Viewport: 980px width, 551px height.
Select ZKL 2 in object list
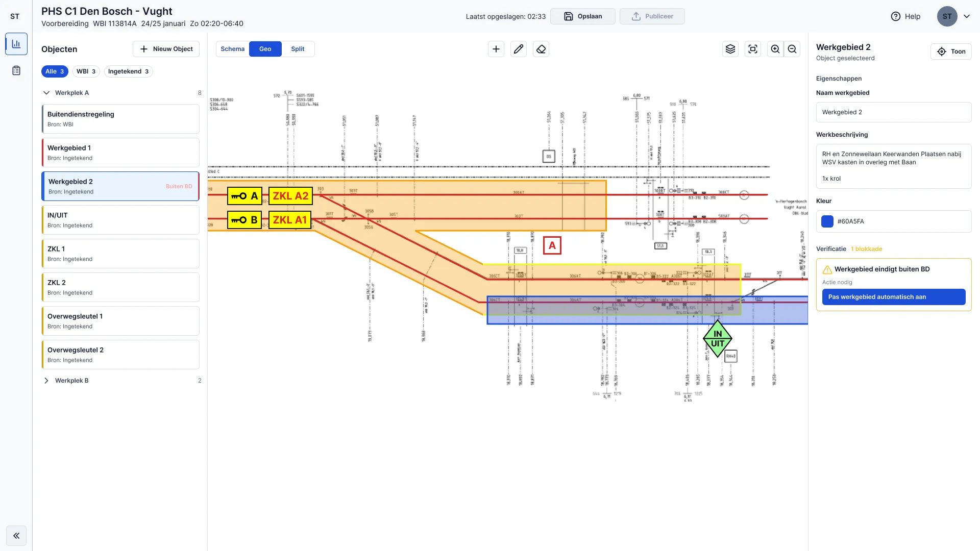tap(120, 287)
